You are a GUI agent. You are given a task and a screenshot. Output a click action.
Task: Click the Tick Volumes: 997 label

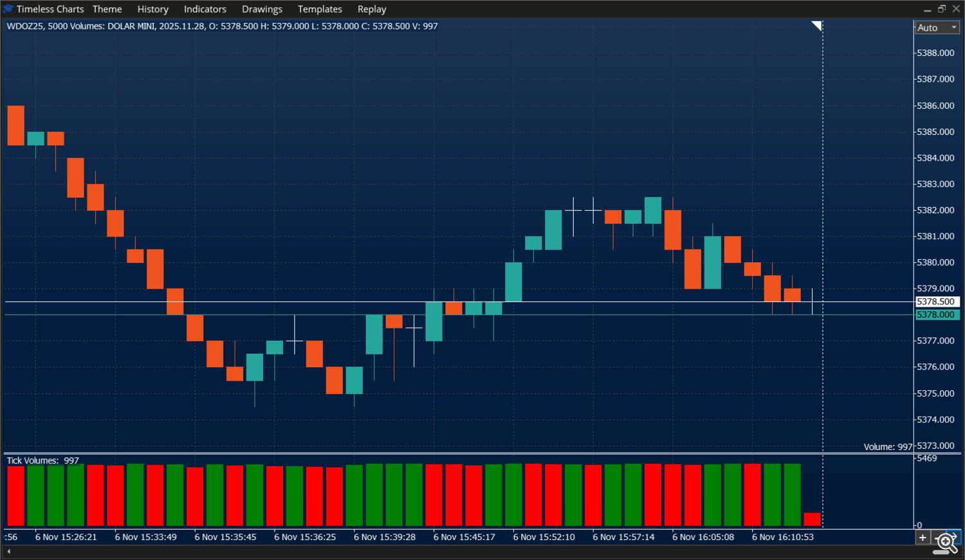41,460
